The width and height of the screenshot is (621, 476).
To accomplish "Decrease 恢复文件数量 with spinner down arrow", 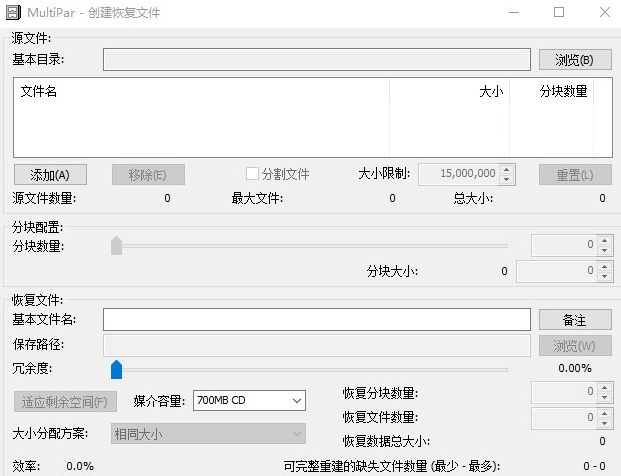I will (604, 424).
